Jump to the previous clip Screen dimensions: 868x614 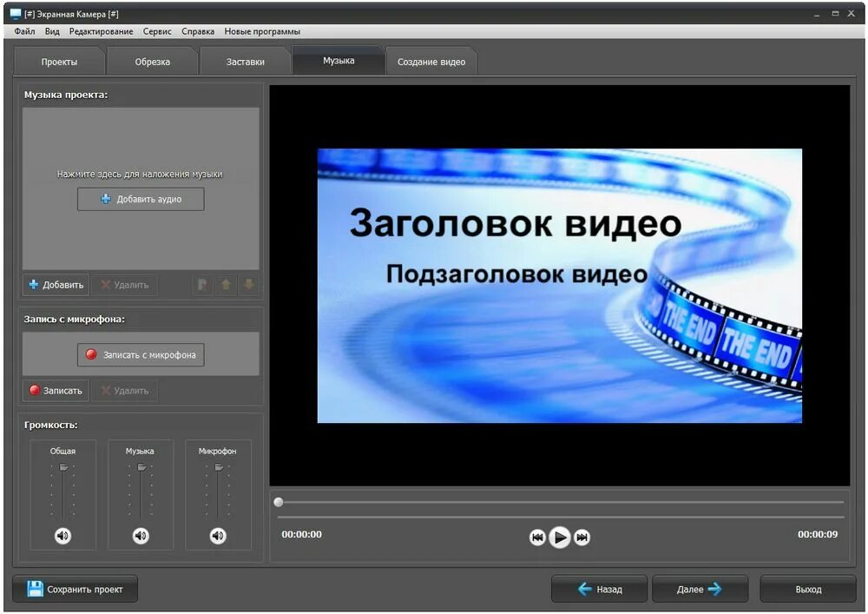point(537,538)
